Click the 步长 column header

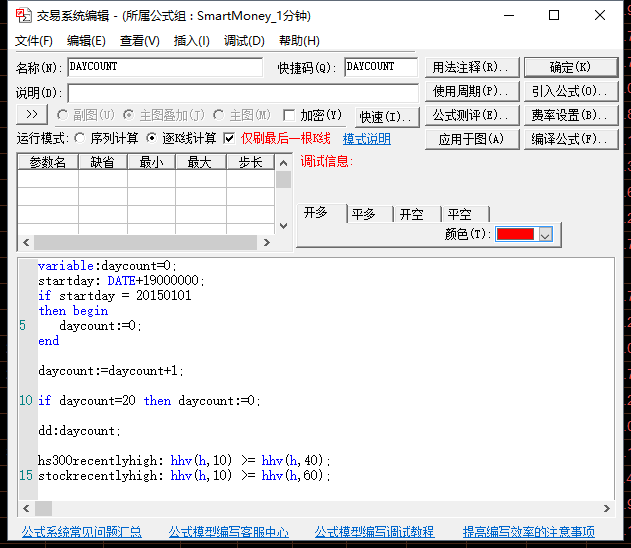click(251, 162)
